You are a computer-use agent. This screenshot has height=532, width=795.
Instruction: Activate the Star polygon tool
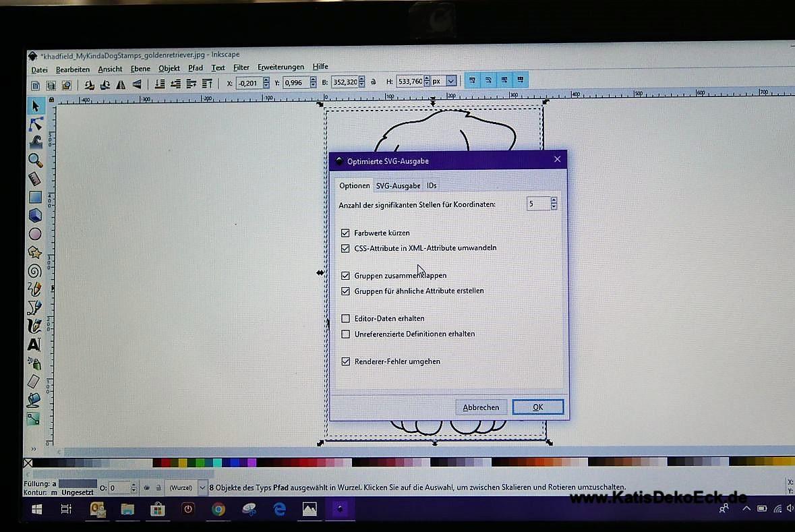point(35,252)
